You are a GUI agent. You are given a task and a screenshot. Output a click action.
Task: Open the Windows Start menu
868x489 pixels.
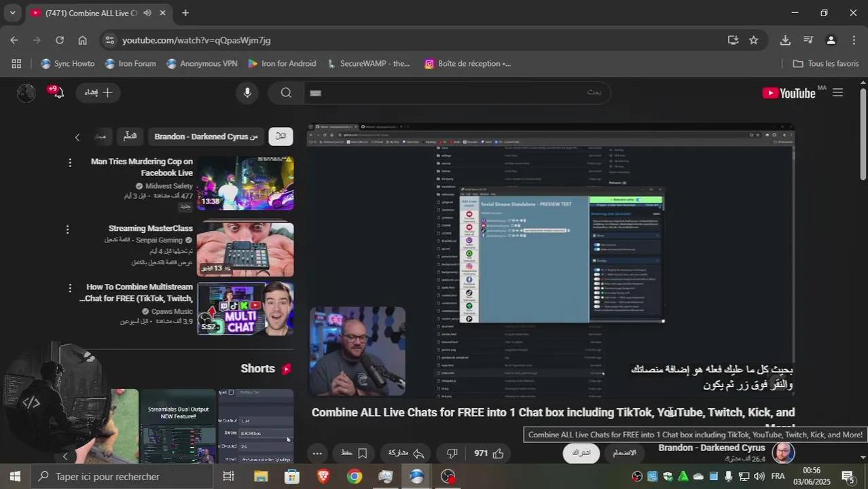coord(15,476)
